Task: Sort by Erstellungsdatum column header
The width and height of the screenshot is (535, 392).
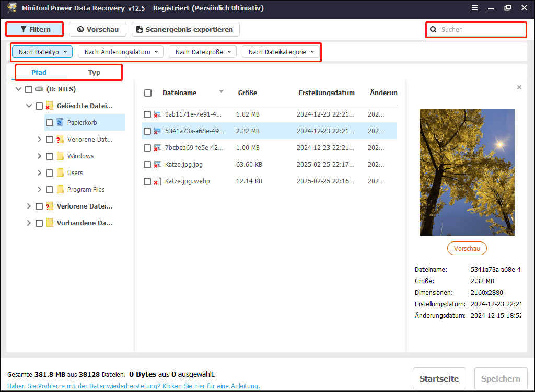Action: coord(327,93)
